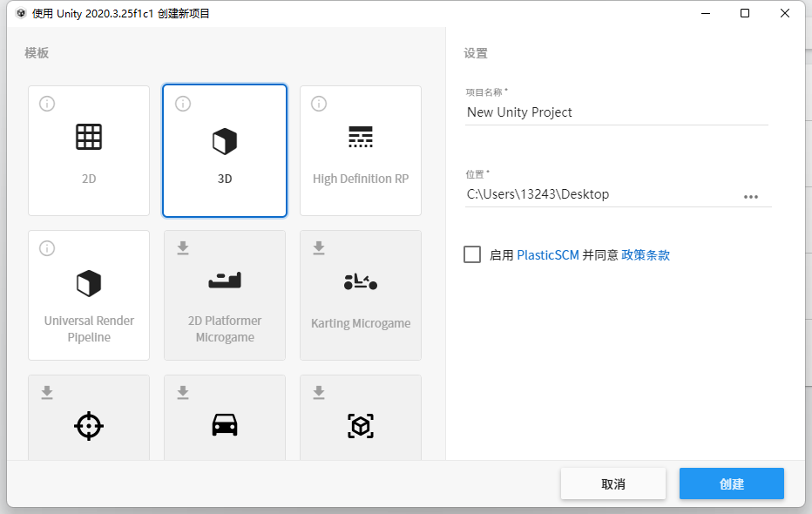The width and height of the screenshot is (812, 514).
Task: Download the car template
Action: (183, 392)
